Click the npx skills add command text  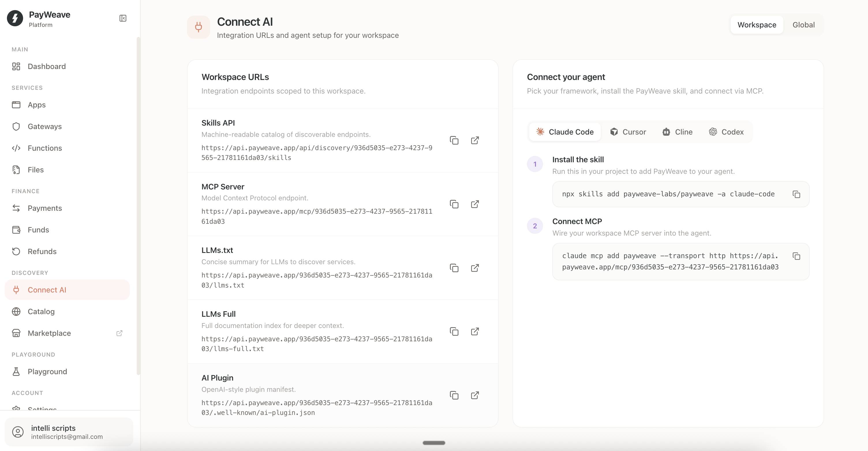point(668,194)
